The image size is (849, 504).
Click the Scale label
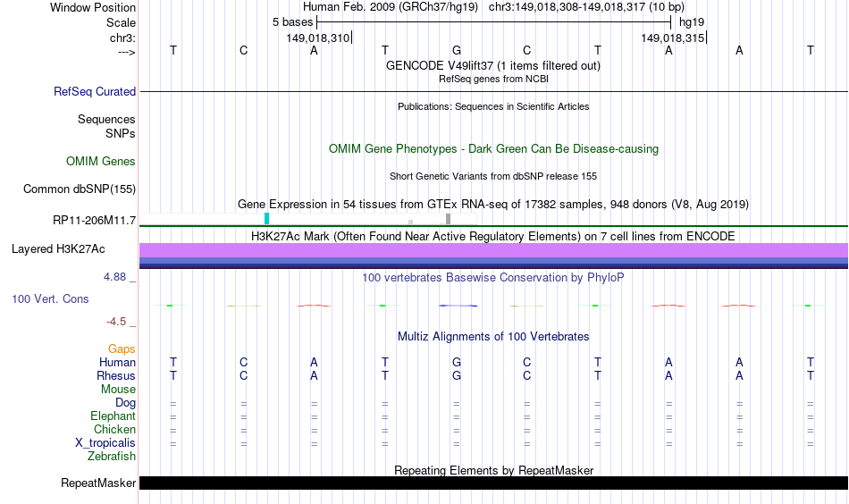[x=121, y=22]
